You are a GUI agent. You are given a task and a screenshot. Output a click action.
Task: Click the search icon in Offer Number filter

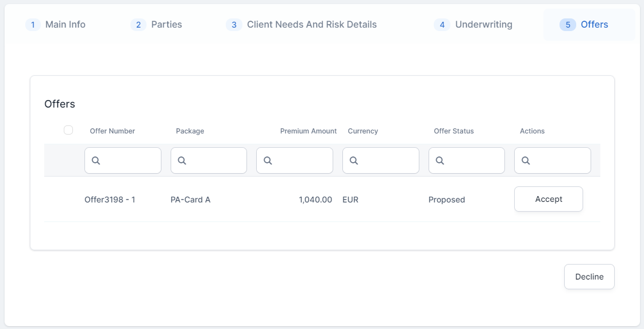point(96,160)
